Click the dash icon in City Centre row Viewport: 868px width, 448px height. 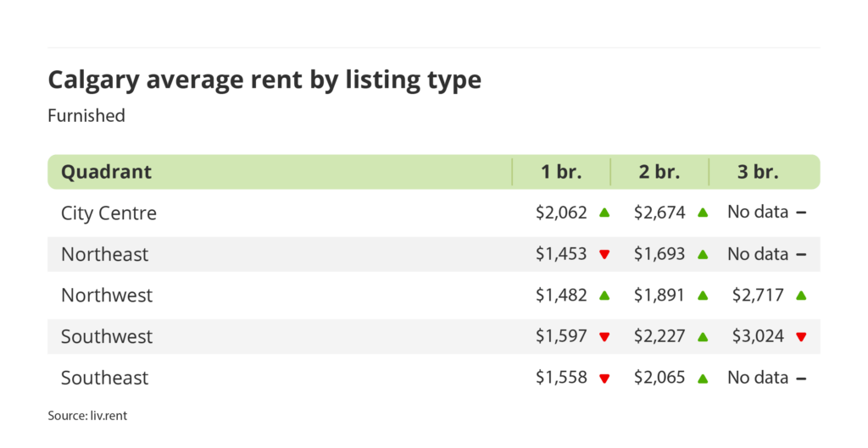801,213
